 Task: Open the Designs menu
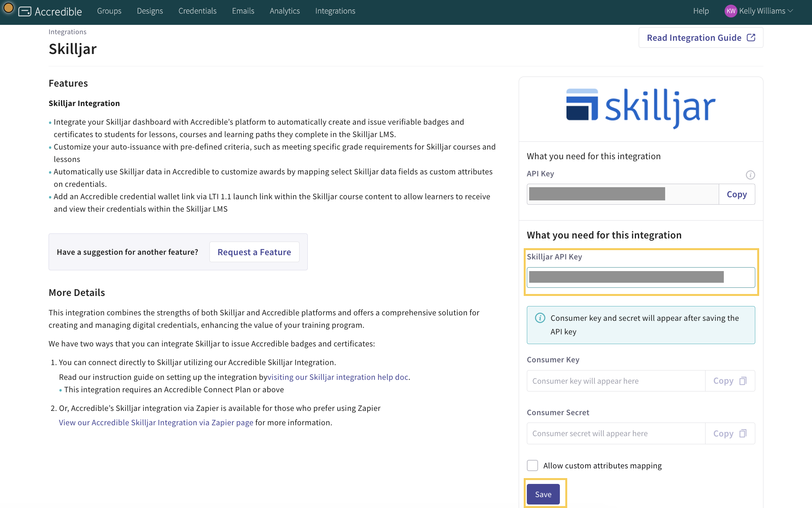click(x=150, y=11)
